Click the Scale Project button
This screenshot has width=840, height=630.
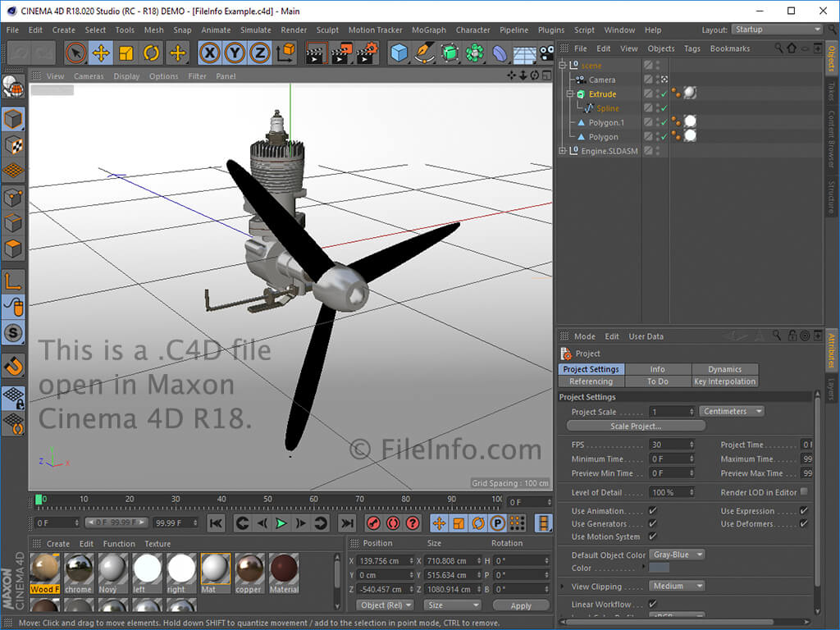tap(636, 427)
